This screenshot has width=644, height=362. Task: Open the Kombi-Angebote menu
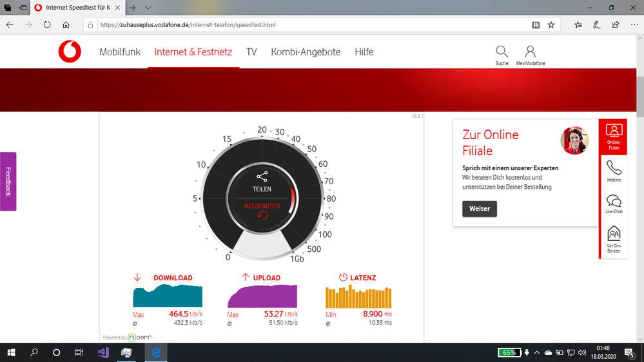tap(306, 52)
